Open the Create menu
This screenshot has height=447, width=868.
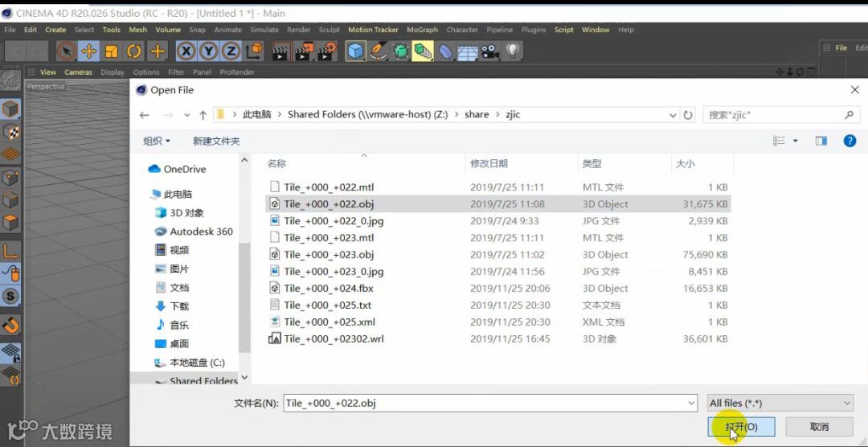(55, 30)
